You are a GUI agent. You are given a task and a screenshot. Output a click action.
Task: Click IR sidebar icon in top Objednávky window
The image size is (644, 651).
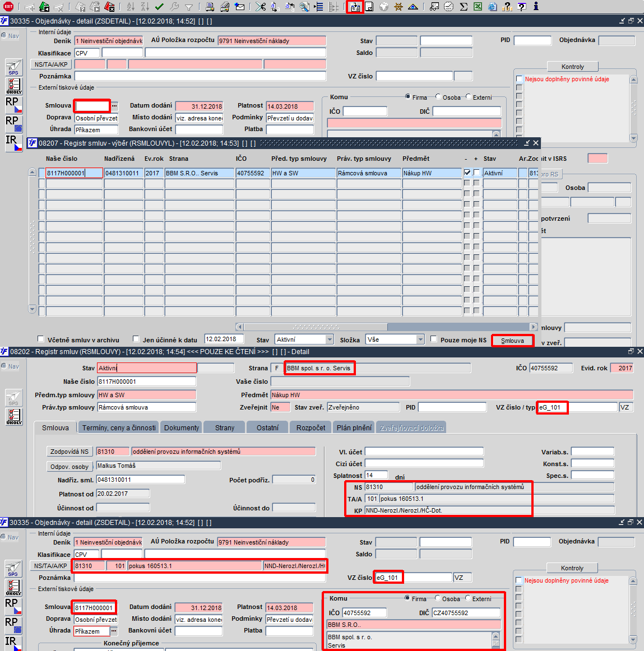tap(13, 143)
